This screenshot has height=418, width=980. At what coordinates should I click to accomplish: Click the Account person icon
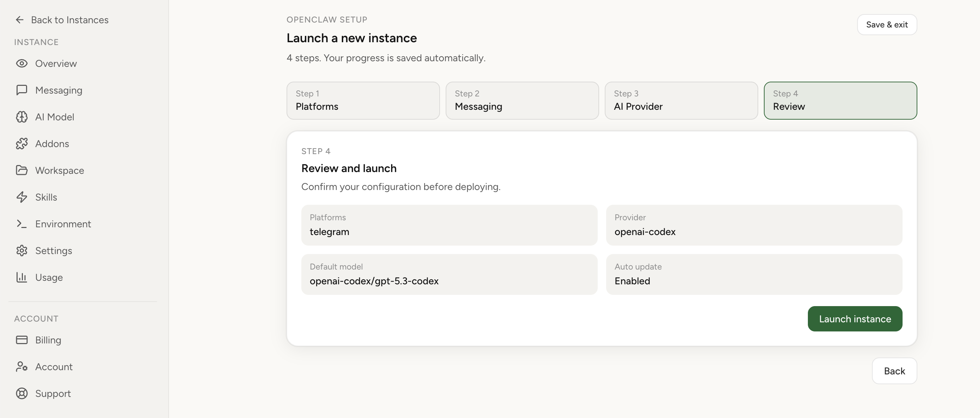pos(22,367)
